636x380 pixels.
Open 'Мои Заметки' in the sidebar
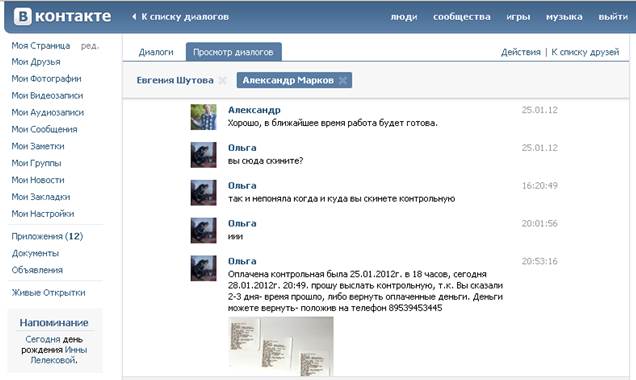pyautogui.click(x=38, y=146)
